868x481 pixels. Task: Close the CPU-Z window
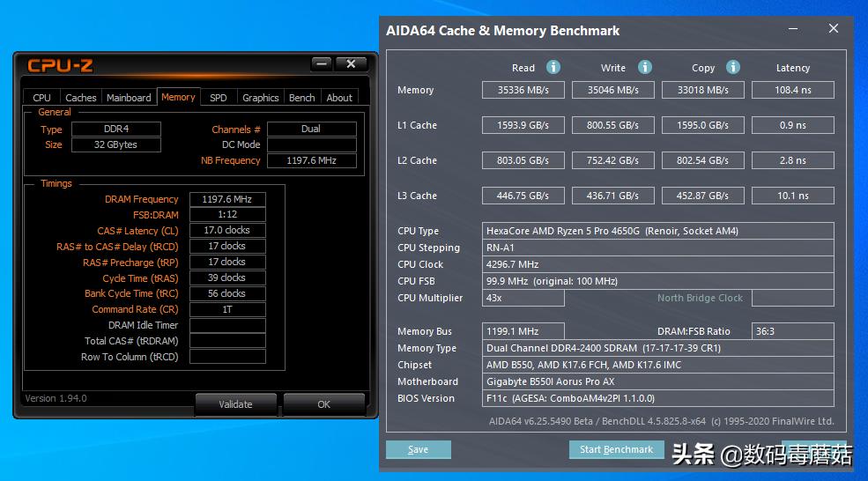coord(351,64)
